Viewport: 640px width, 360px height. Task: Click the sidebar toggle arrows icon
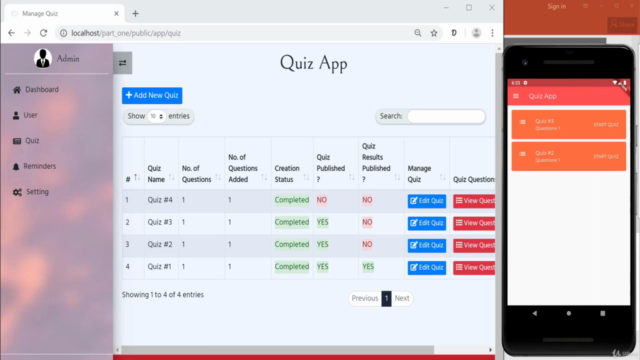point(122,63)
